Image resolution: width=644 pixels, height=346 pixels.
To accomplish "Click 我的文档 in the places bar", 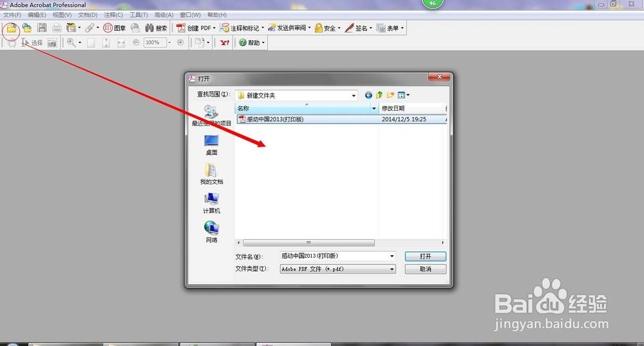I will pos(211,174).
